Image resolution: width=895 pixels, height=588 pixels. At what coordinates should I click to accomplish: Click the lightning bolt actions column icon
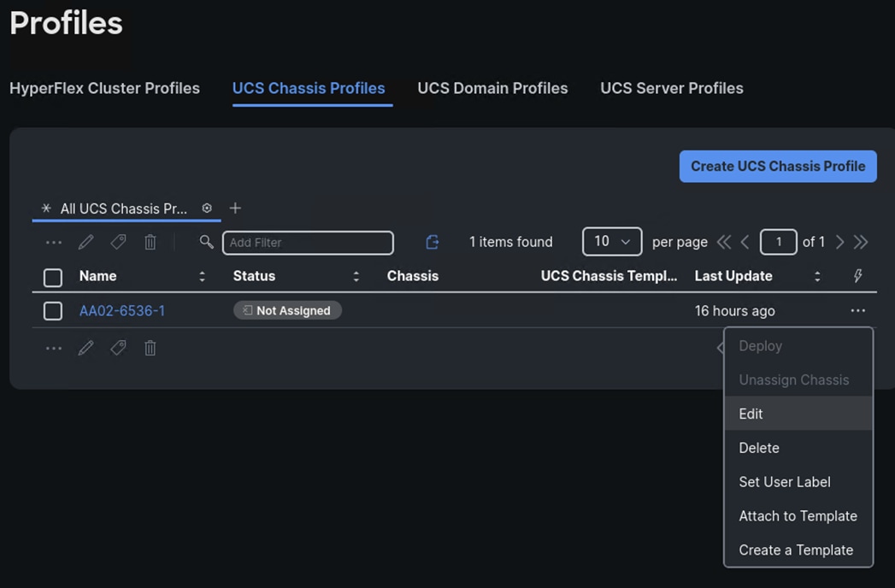(857, 276)
